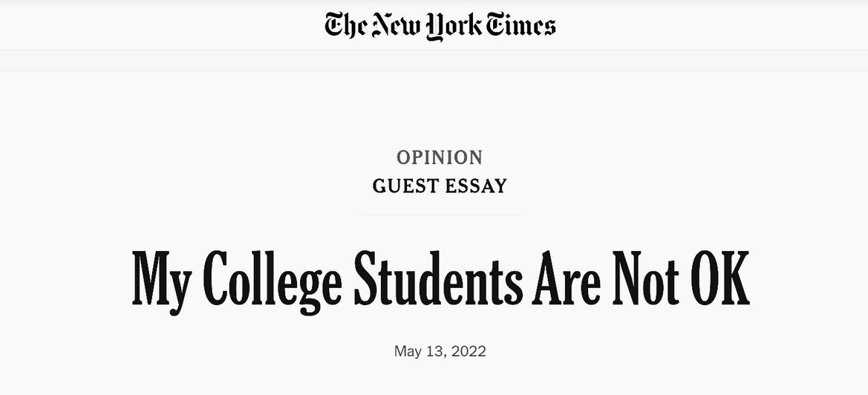Click the word "Not" in the headline
The width and height of the screenshot is (868, 395).
pyautogui.click(x=645, y=278)
